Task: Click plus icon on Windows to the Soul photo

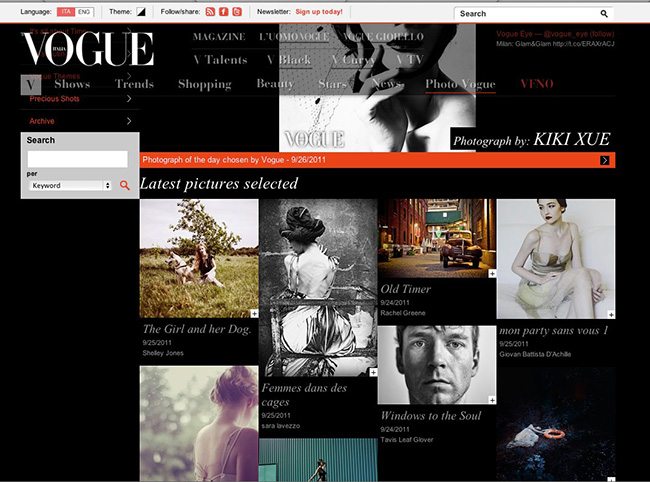Action: [x=492, y=400]
